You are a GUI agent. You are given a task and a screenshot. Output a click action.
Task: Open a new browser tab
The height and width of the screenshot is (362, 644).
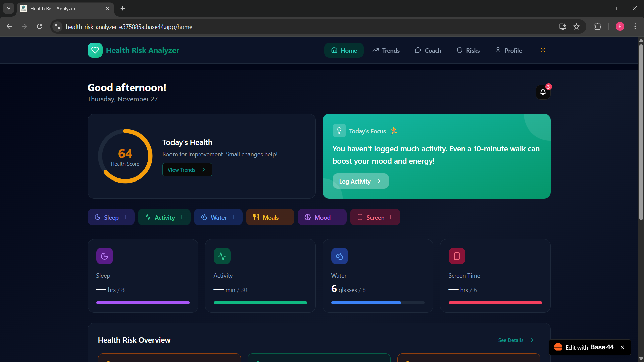coord(123,8)
